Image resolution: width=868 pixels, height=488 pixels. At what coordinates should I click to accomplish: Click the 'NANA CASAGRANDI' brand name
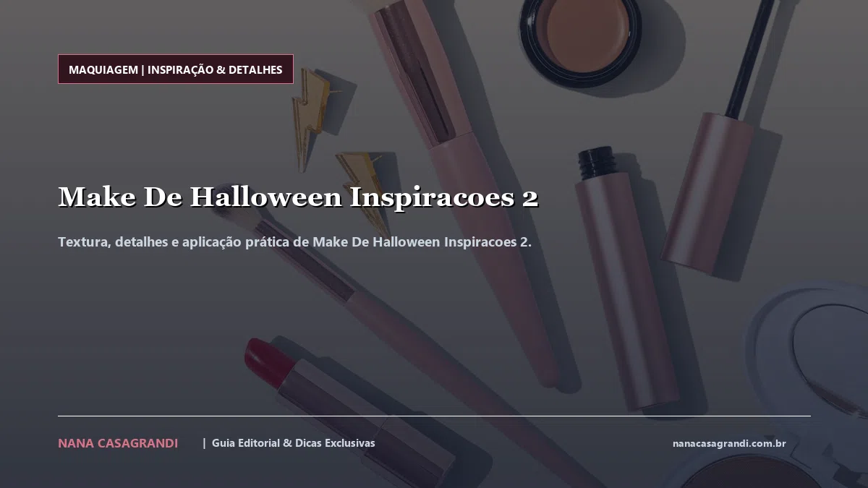tap(118, 443)
